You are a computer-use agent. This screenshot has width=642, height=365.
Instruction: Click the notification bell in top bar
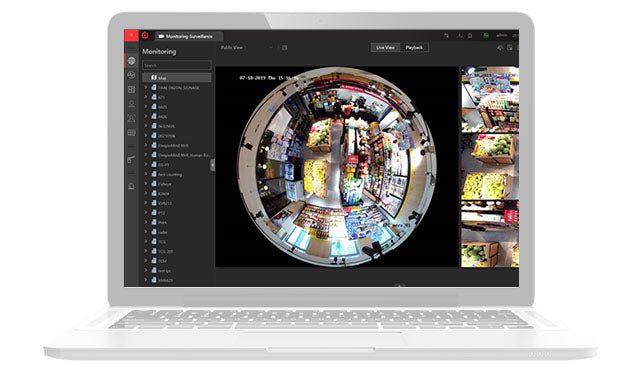pos(470,36)
